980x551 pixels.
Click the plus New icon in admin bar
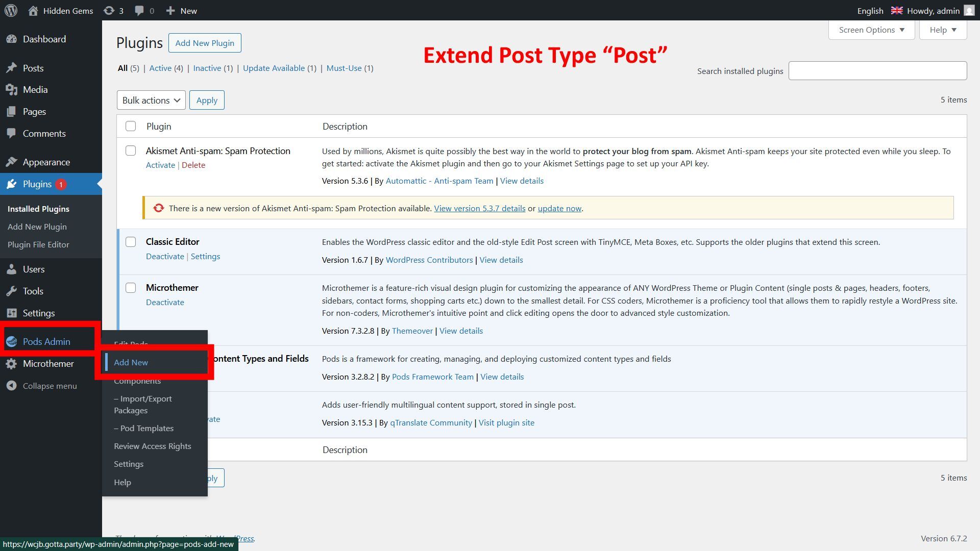pos(170,10)
